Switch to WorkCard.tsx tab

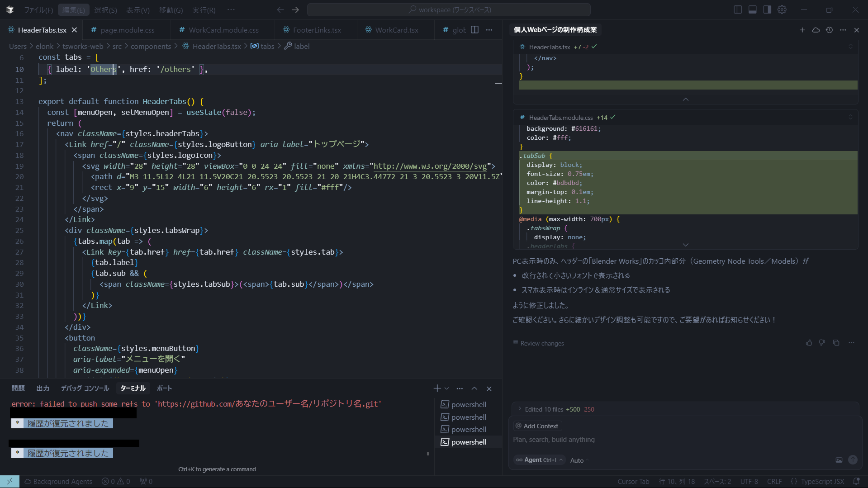(397, 30)
